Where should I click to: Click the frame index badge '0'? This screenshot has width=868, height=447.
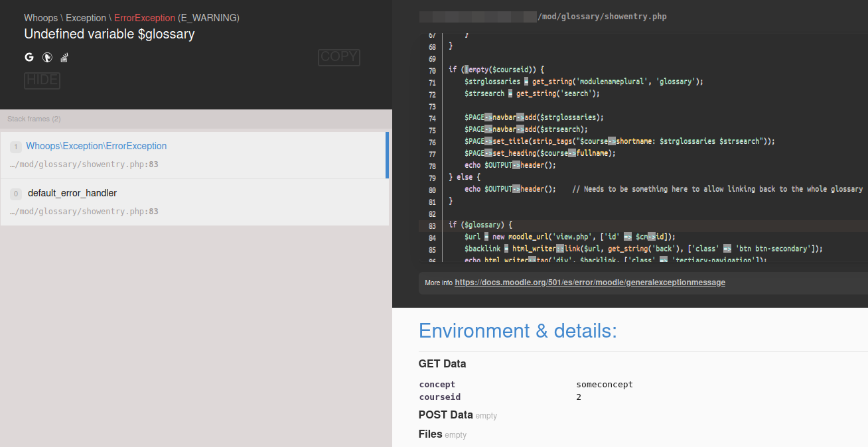(16, 194)
